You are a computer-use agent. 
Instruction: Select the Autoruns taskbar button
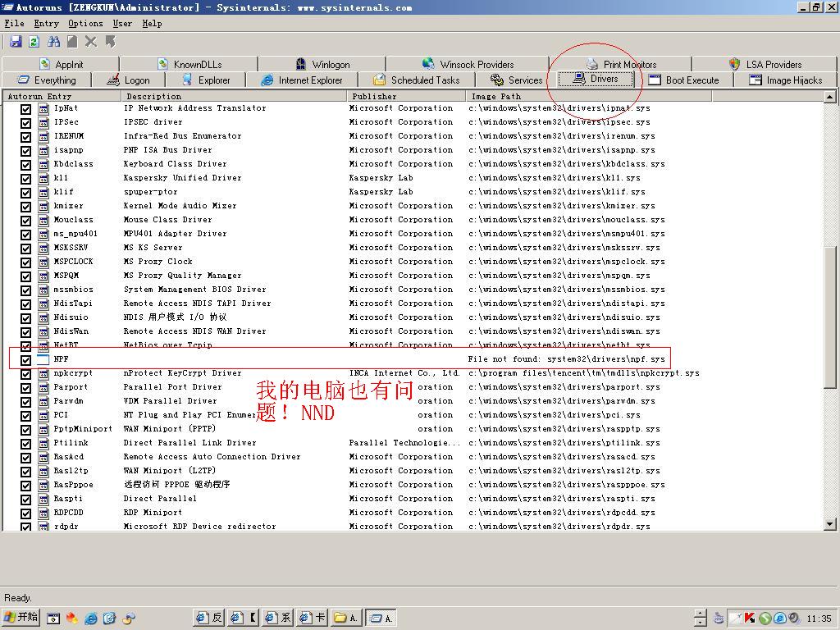pos(381,619)
